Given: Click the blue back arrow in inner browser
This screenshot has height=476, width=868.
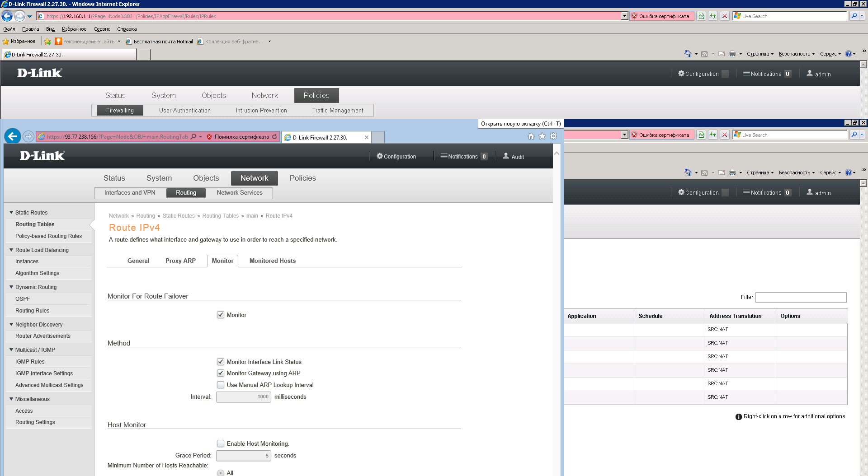Looking at the screenshot, I should tap(13, 136).
